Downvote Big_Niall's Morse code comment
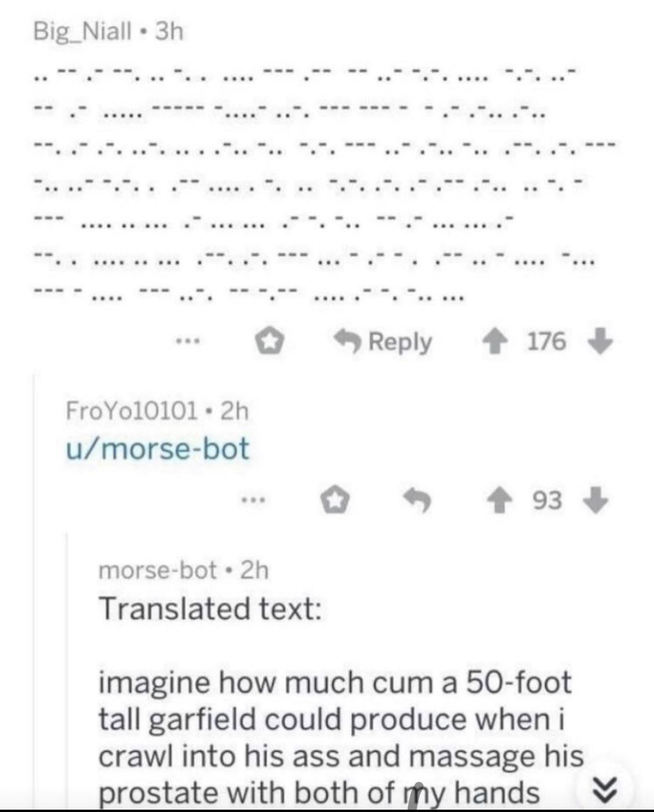This screenshot has height=812, width=654. [x=600, y=342]
